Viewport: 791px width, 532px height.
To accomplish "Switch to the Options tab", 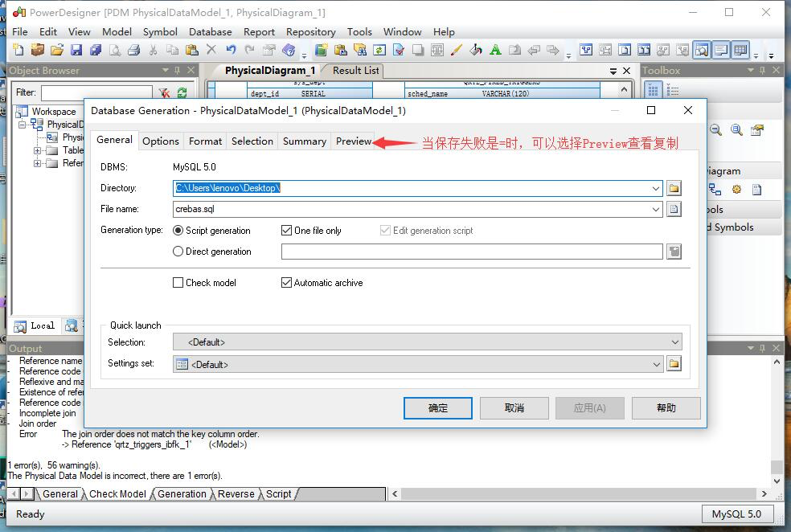I will click(161, 141).
